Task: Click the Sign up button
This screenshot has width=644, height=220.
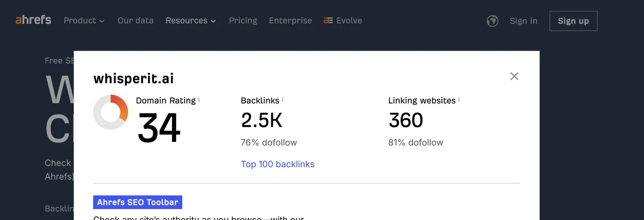Action: pyautogui.click(x=573, y=21)
